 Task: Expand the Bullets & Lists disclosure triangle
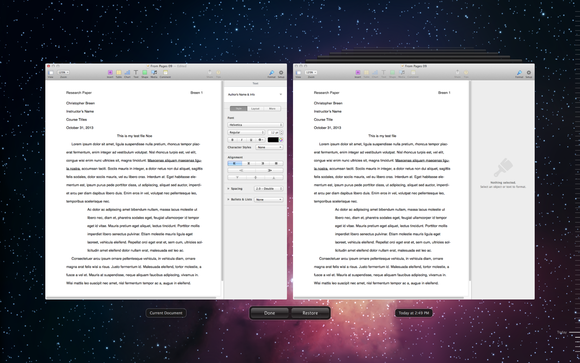click(x=228, y=199)
